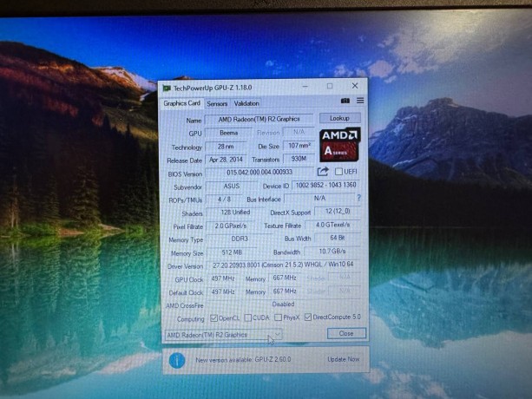Screen dimensions: 532x399
Task: Toggle the OpenCL checkbox
Action: coord(213,318)
